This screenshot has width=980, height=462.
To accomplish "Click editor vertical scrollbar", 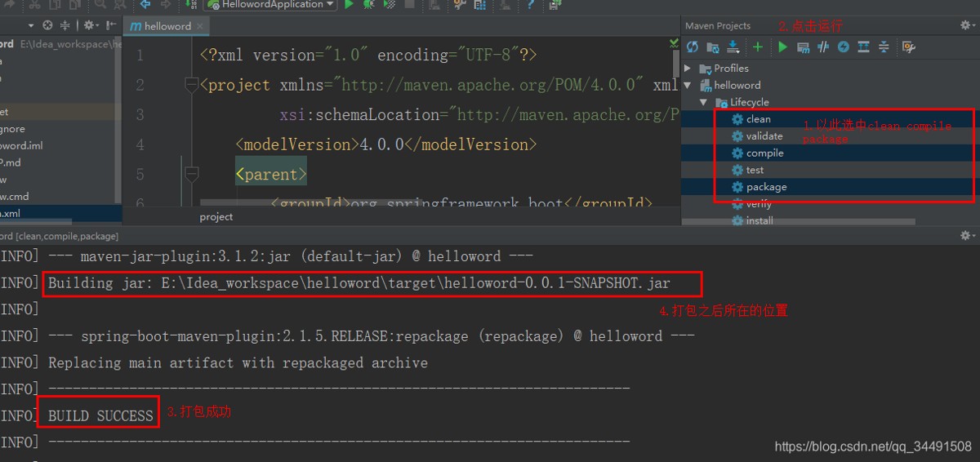I will [x=676, y=64].
